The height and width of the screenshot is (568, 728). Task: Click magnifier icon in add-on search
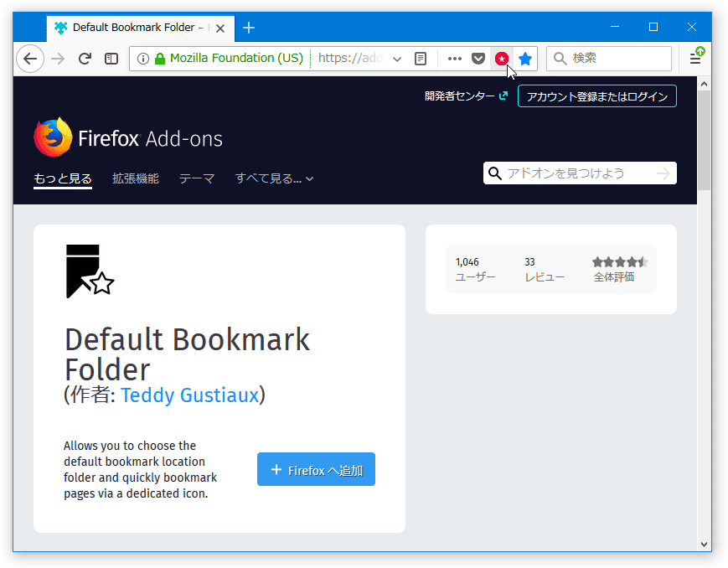(495, 173)
